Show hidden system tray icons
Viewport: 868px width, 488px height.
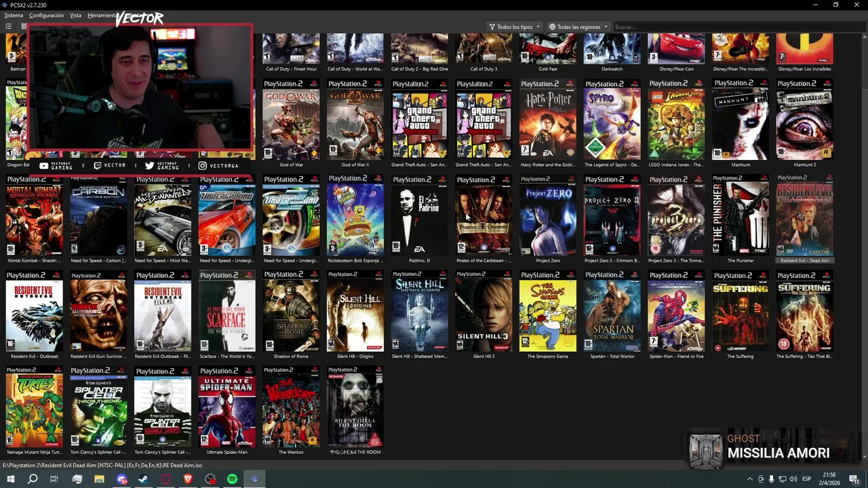tap(749, 479)
